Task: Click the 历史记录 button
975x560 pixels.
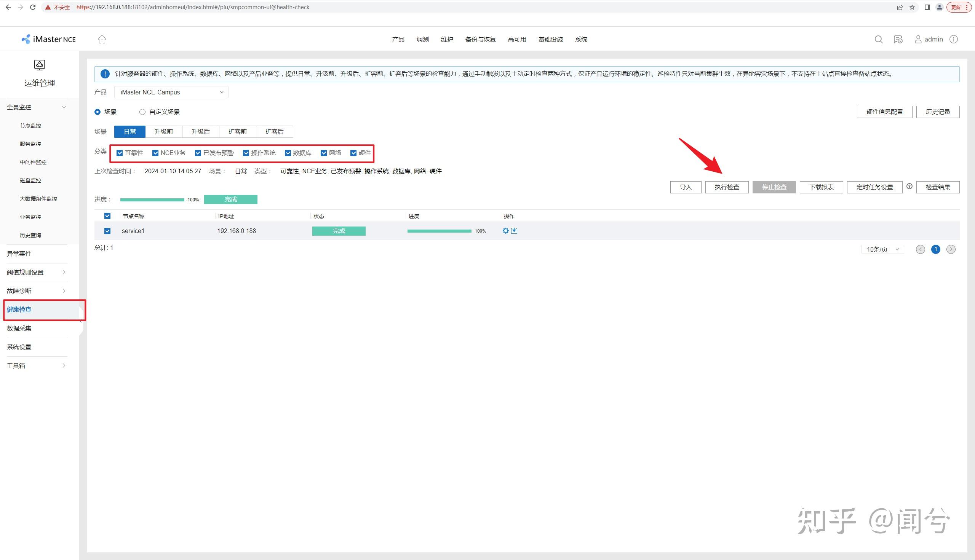Action: (x=937, y=112)
